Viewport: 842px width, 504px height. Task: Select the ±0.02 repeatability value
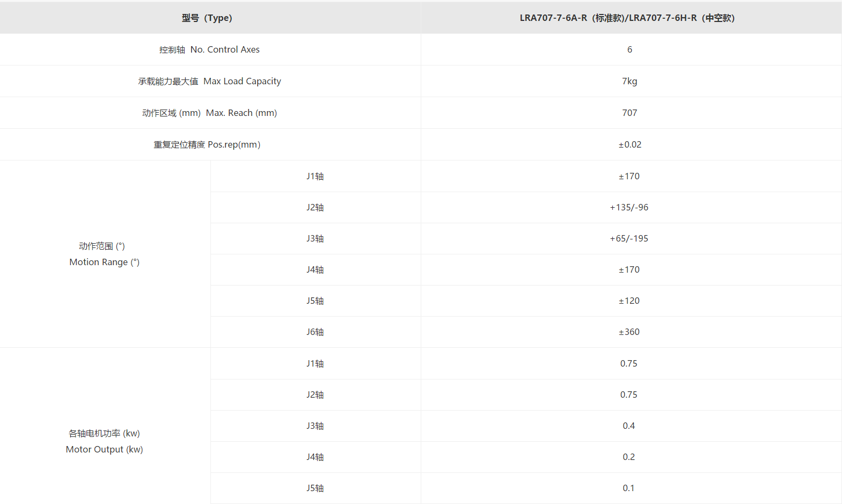tap(629, 145)
